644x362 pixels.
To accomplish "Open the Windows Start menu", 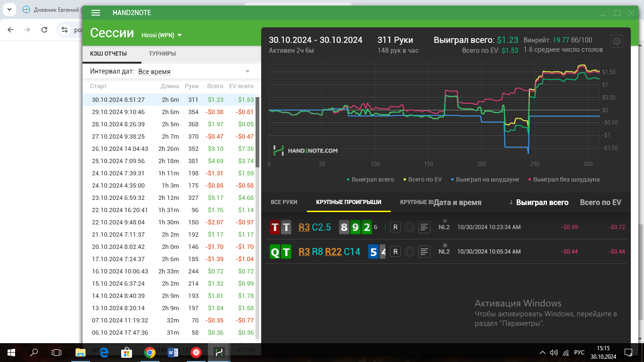I will [11, 352].
